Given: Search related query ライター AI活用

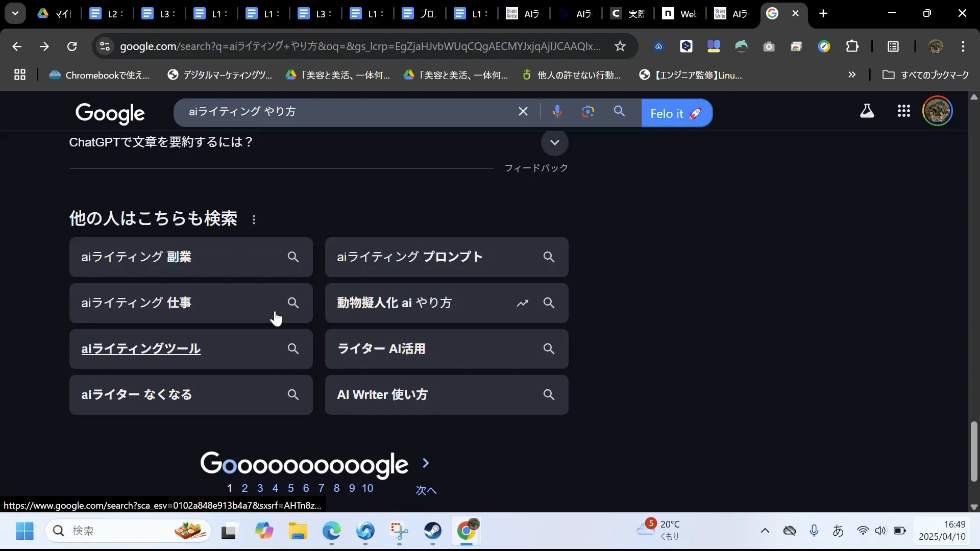Looking at the screenshot, I should coord(447,349).
